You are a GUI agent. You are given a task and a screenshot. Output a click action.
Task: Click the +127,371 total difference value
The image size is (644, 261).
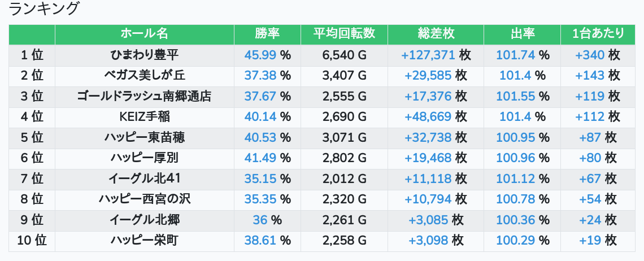coord(428,55)
